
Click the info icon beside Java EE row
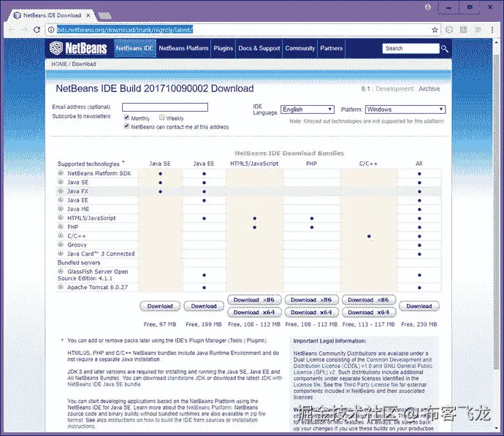click(x=61, y=200)
